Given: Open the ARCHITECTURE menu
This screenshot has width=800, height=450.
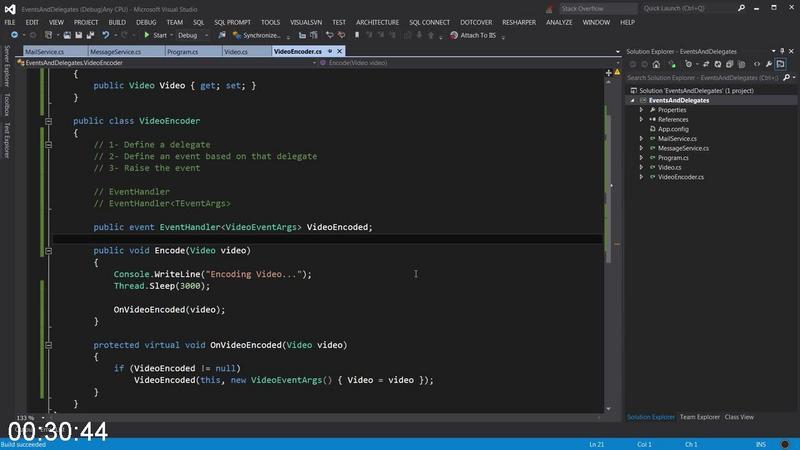Looking at the screenshot, I should point(378,22).
